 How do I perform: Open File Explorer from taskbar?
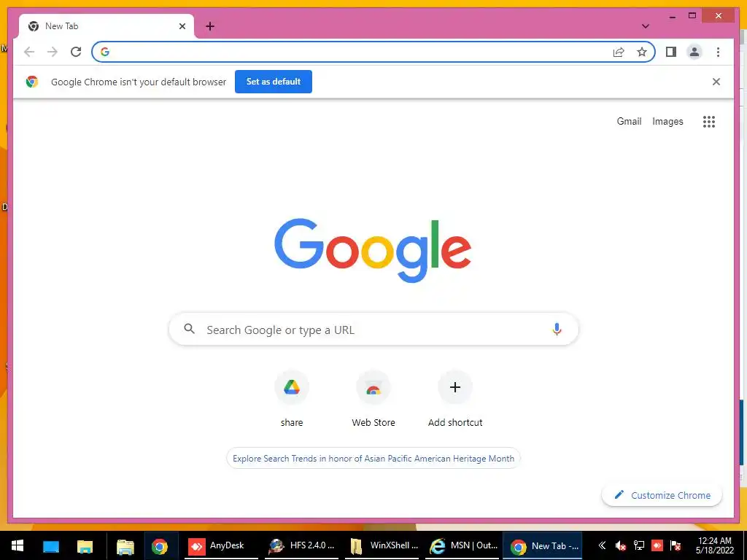click(x=85, y=545)
